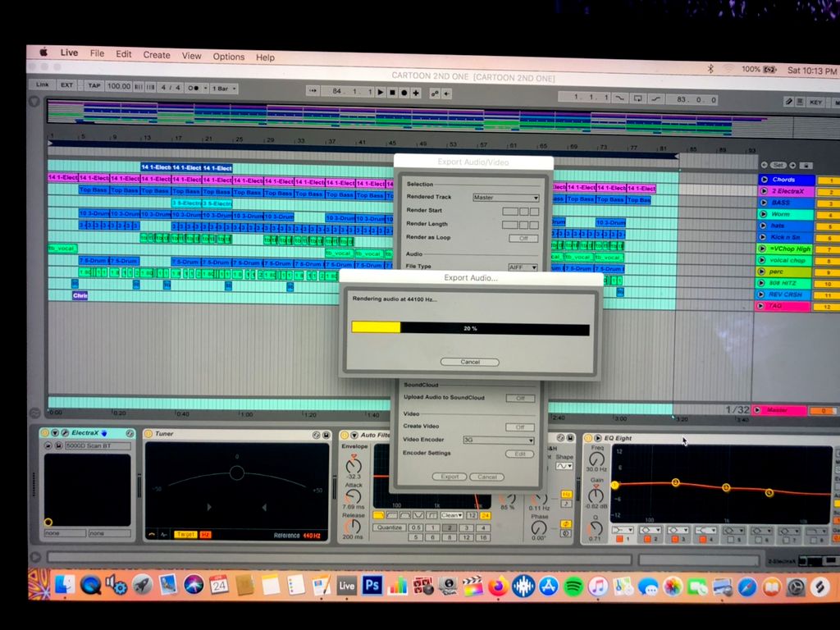840x630 pixels.
Task: Click the Encoder Settings Edit button
Action: click(x=519, y=454)
